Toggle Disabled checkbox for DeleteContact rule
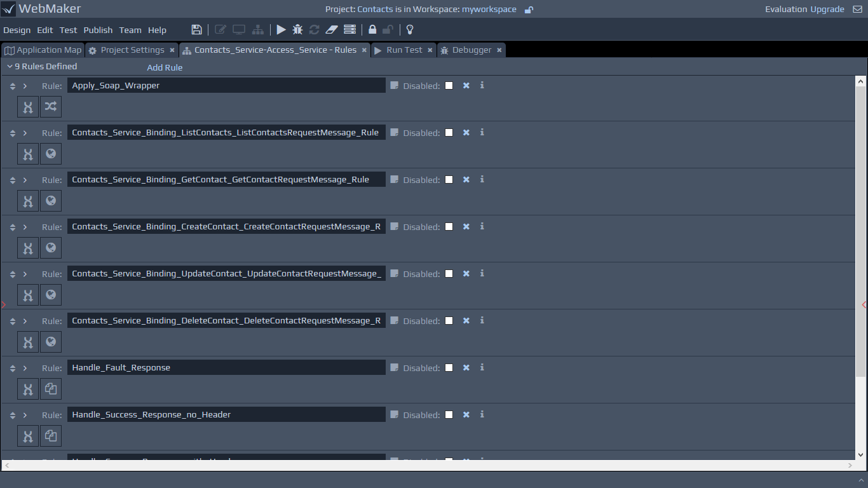 point(449,321)
